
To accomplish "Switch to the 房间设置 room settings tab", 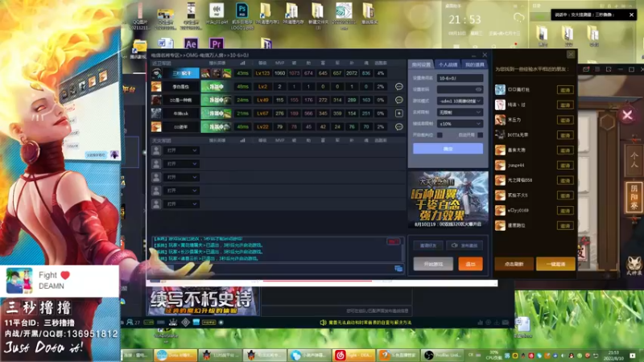I will [421, 64].
